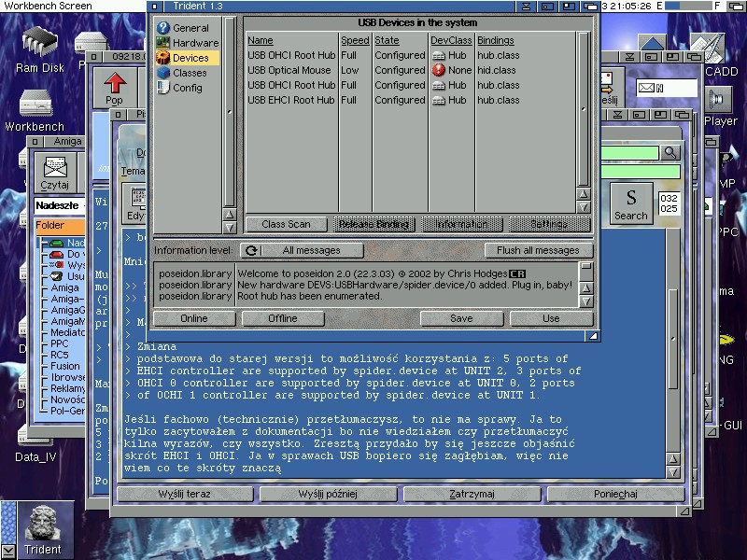Select the Amiga folder in mail tree
This screenshot has width=747, height=560.
(x=64, y=287)
